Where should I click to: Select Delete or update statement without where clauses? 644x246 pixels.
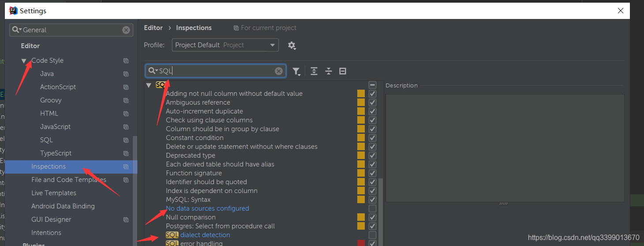coord(242,147)
